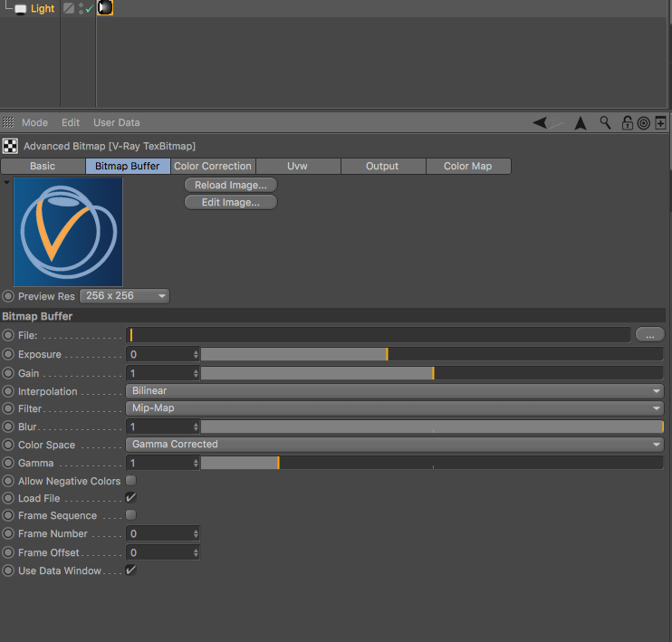
Task: Switch to the Color Correction tab
Action: coord(213,166)
